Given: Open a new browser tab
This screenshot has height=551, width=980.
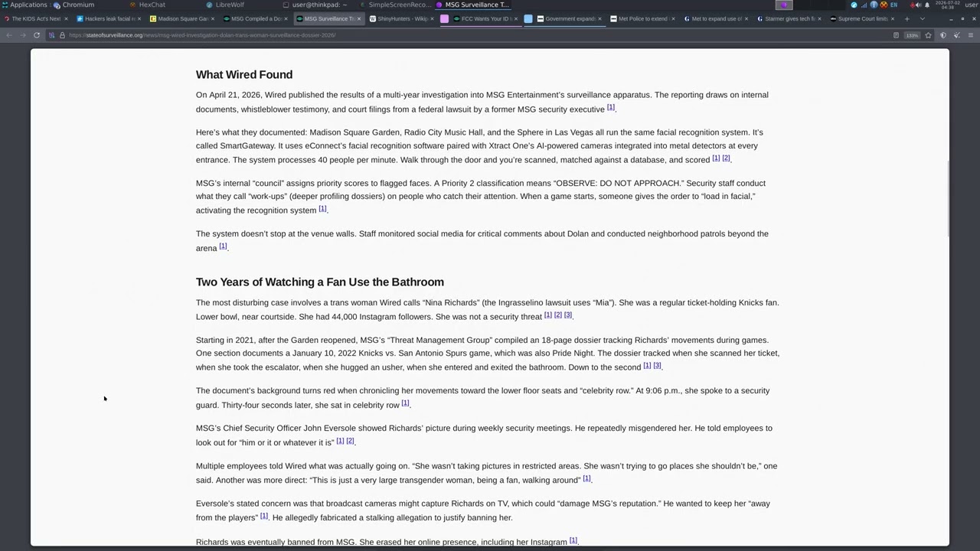Looking at the screenshot, I should coord(906,18).
